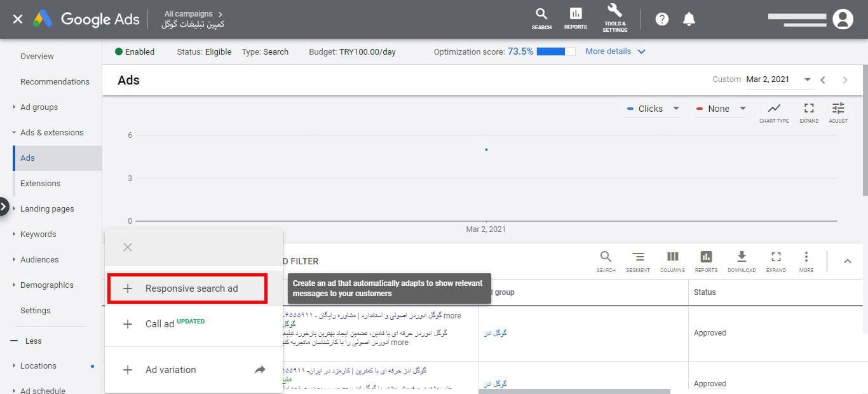The image size is (868, 394).
Task: Click the first row Approved status
Action: click(710, 333)
